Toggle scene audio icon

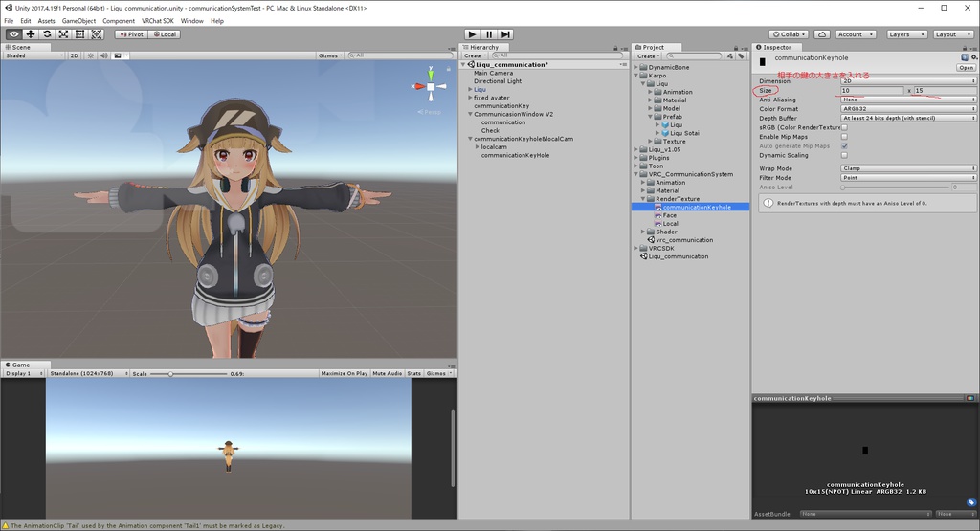[103, 55]
